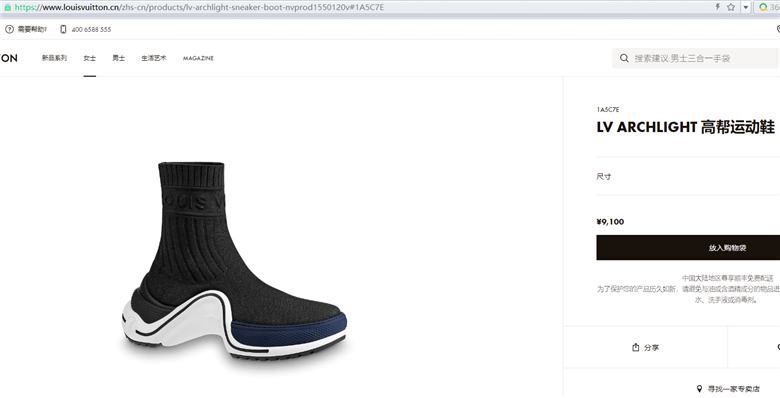The width and height of the screenshot is (780, 398).
Task: Click into the 搜索建议 search field
Action: click(696, 58)
